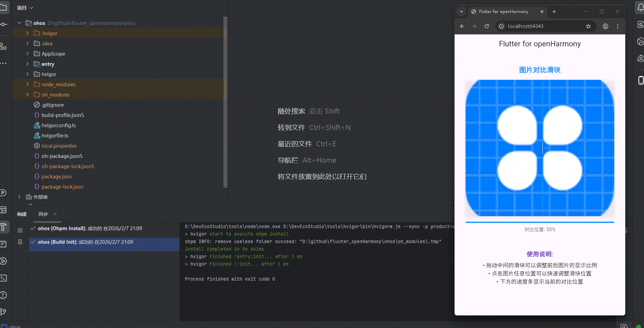Select the Ohpm Install build result
Screen dimensions: 644x328
pos(104,228)
